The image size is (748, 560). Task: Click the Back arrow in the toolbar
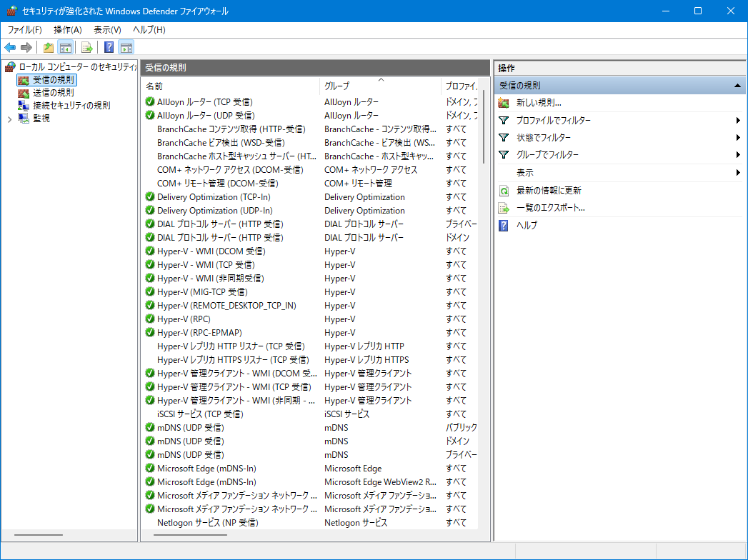pos(10,47)
